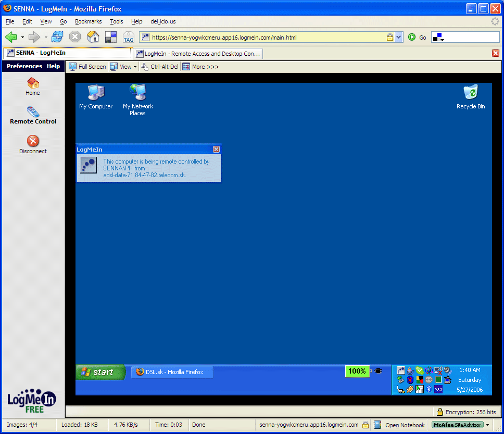Image resolution: width=504 pixels, height=434 pixels.
Task: Open the del.icio.us menu
Action: [x=163, y=21]
